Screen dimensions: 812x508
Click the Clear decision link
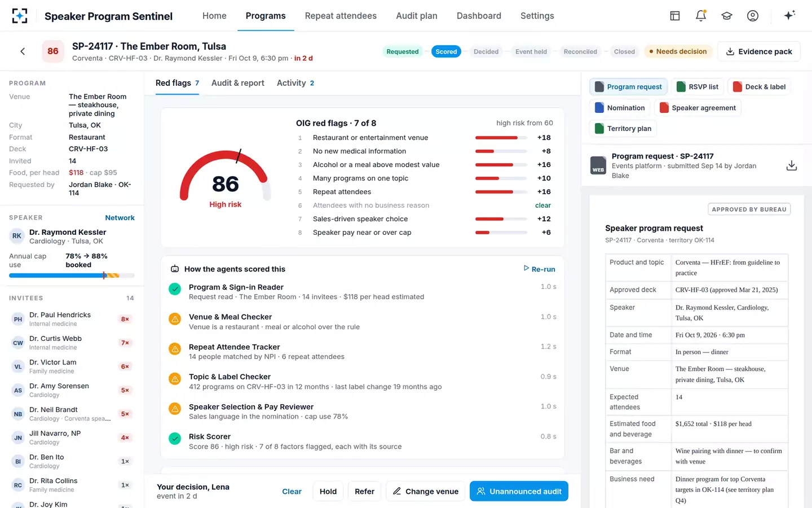click(292, 492)
